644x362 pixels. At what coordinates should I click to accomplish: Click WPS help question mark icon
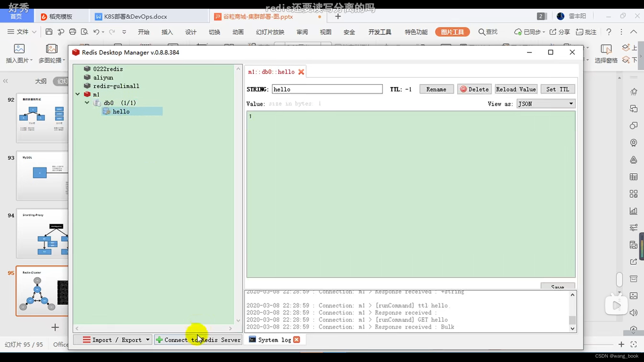(x=608, y=32)
